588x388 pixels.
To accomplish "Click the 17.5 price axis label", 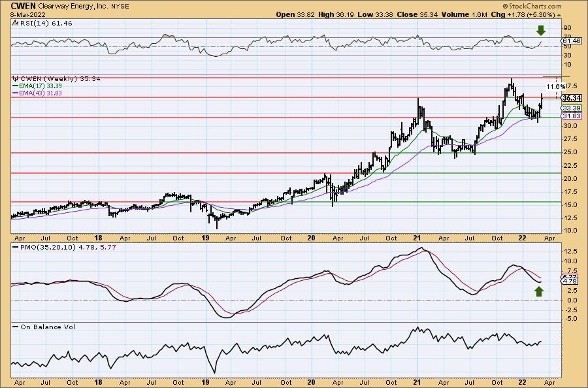I will [x=570, y=192].
